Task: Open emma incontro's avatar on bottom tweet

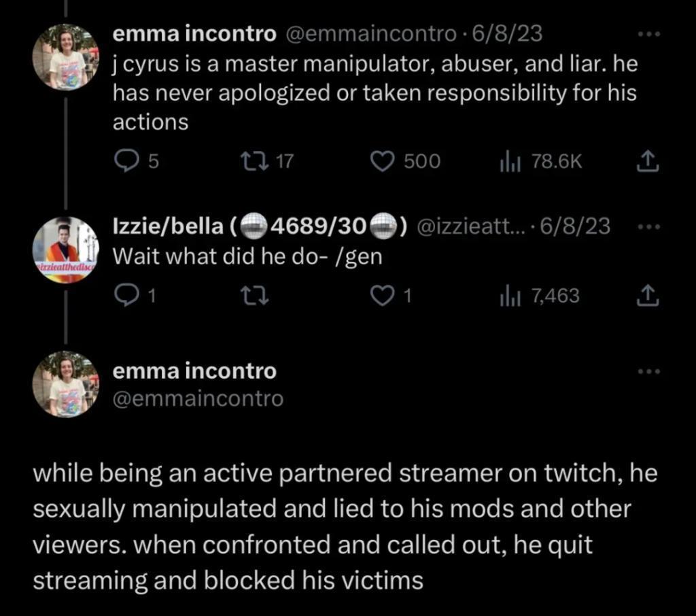Action: (x=67, y=384)
